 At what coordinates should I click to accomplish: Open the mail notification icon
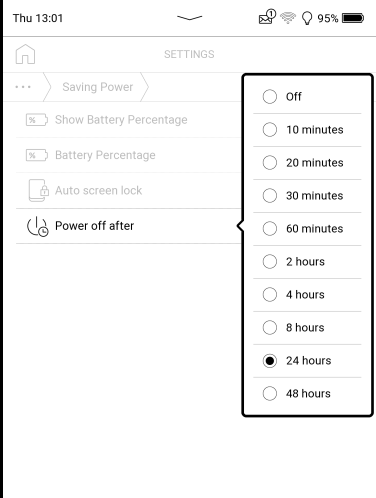267,17
